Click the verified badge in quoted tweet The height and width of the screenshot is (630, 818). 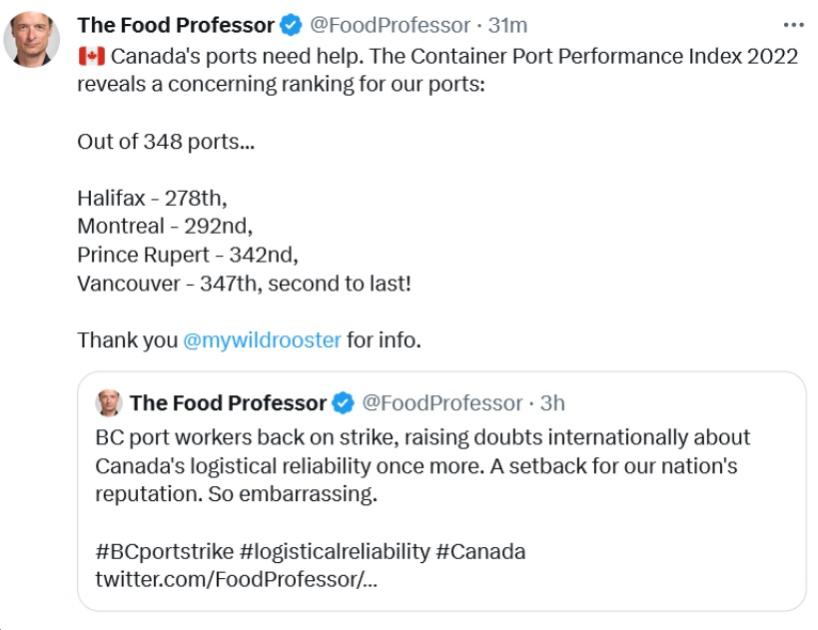(343, 403)
